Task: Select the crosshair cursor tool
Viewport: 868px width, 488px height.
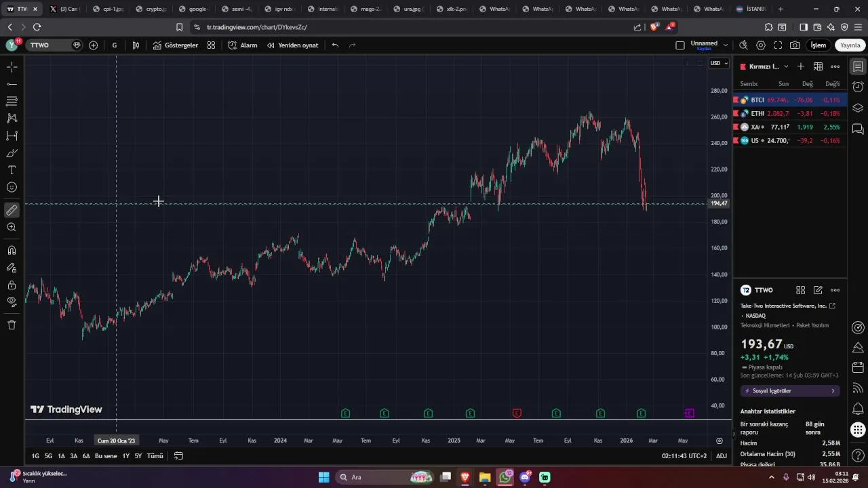Action: (x=12, y=67)
